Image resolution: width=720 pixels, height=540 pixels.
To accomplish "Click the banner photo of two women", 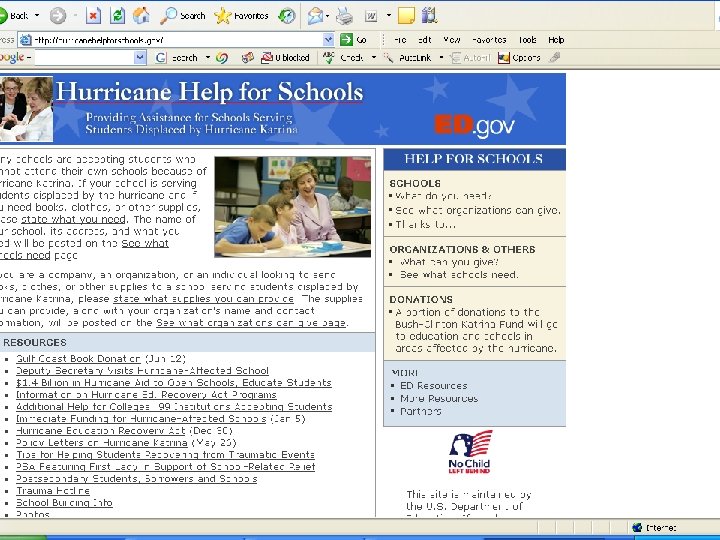I will tap(26, 109).
